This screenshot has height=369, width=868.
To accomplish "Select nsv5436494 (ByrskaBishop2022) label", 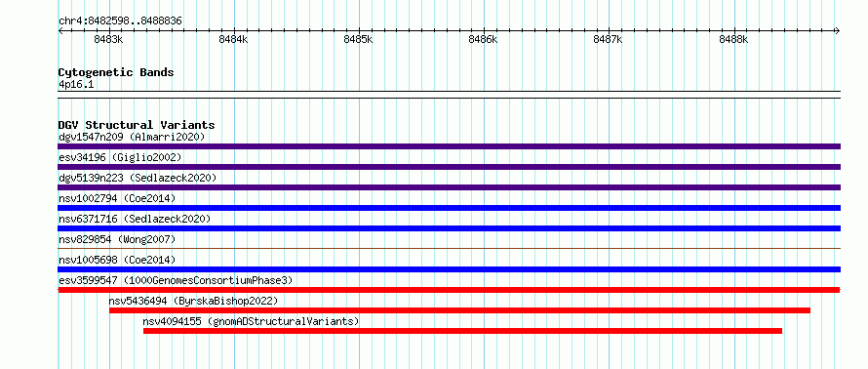I will pos(193,301).
